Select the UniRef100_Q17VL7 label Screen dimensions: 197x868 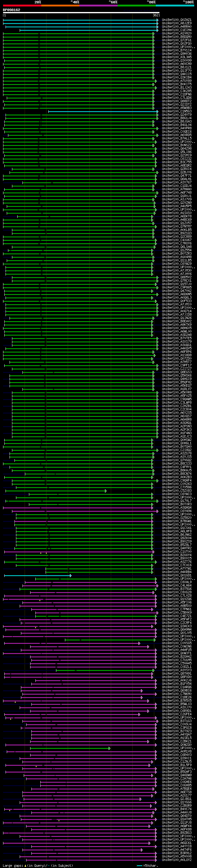click(176, 501)
